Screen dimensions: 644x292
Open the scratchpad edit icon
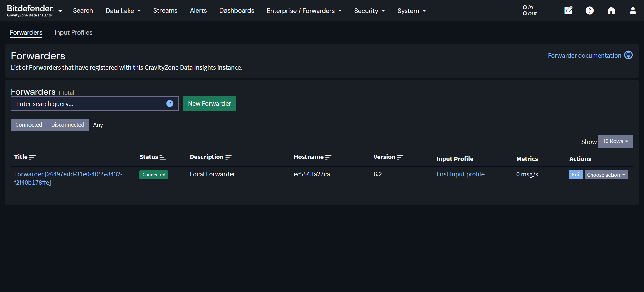pyautogui.click(x=568, y=11)
